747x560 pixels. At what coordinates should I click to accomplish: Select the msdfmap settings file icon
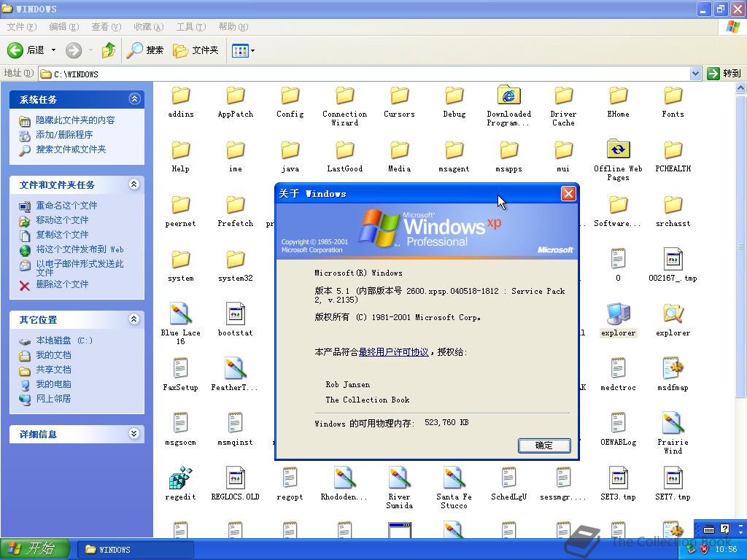coord(673,368)
